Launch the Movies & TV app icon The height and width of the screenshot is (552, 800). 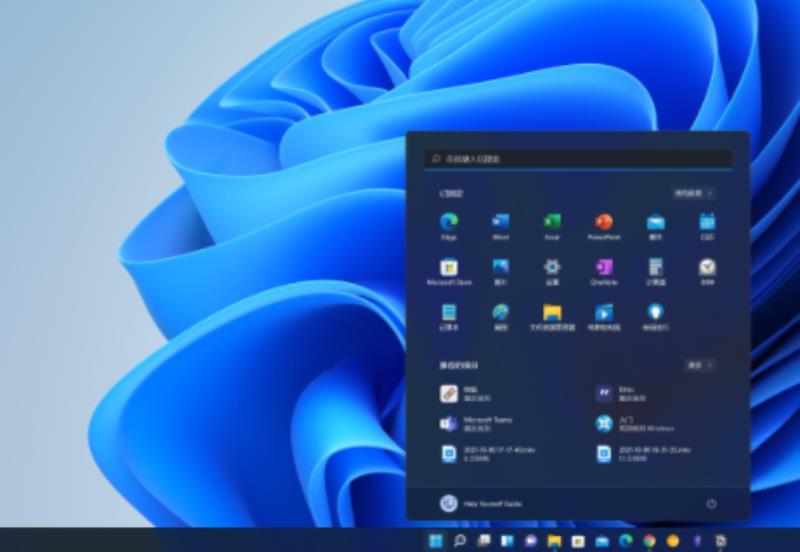(604, 312)
